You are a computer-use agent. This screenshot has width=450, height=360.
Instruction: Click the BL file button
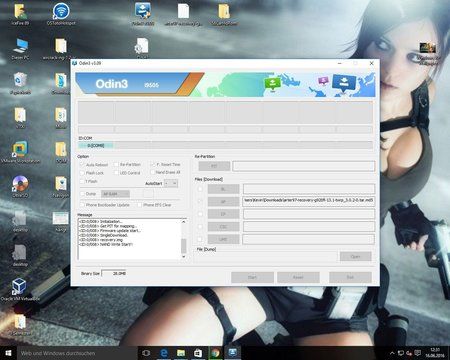[x=223, y=189]
